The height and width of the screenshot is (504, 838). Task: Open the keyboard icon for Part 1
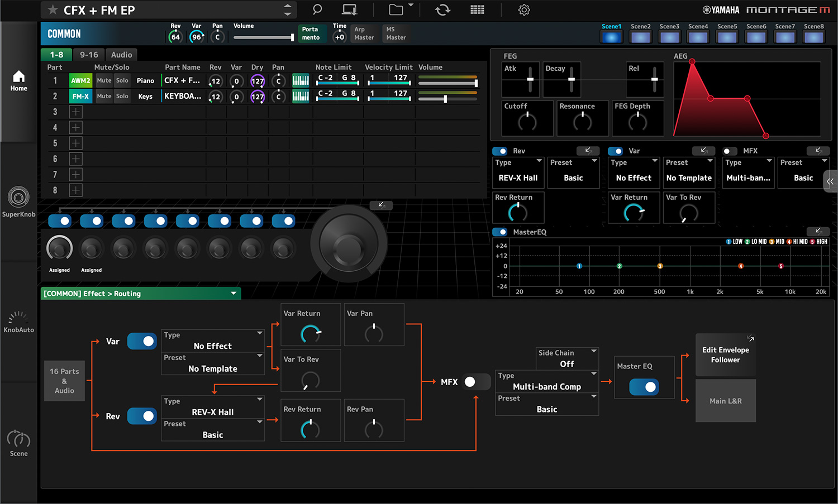[x=301, y=80]
